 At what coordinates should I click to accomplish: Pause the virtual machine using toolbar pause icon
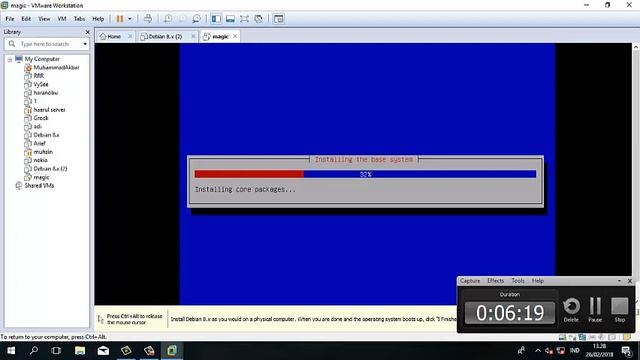pos(120,19)
